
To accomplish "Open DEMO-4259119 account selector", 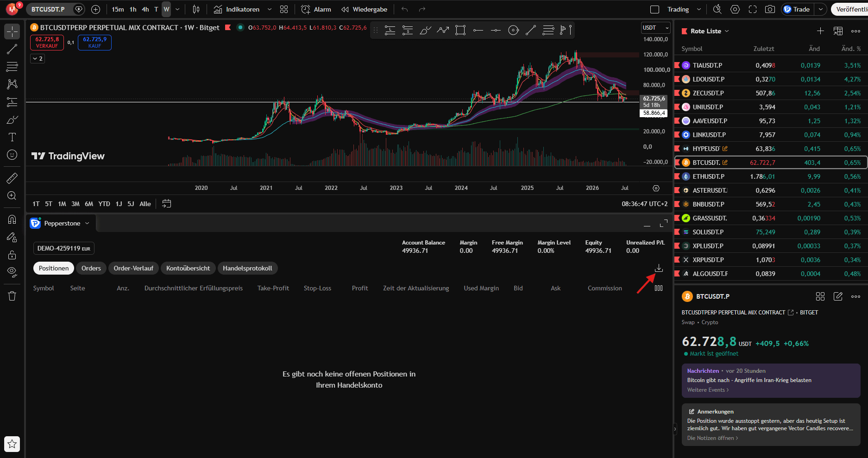I will [x=64, y=248].
